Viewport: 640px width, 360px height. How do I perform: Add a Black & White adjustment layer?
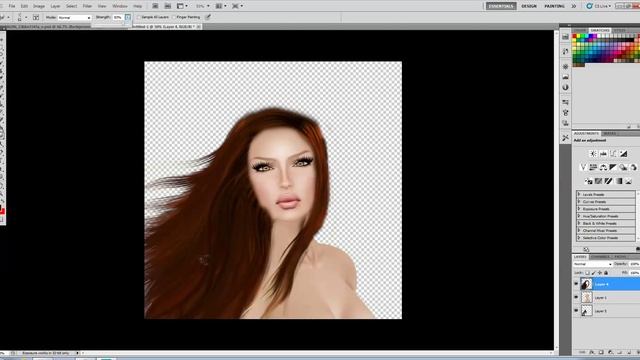coord(613,167)
